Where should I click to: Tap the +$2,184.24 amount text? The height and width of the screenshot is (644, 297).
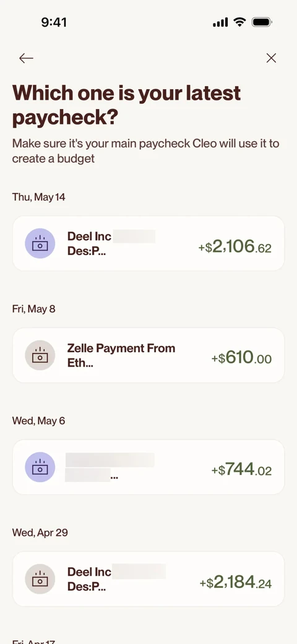coord(236,582)
